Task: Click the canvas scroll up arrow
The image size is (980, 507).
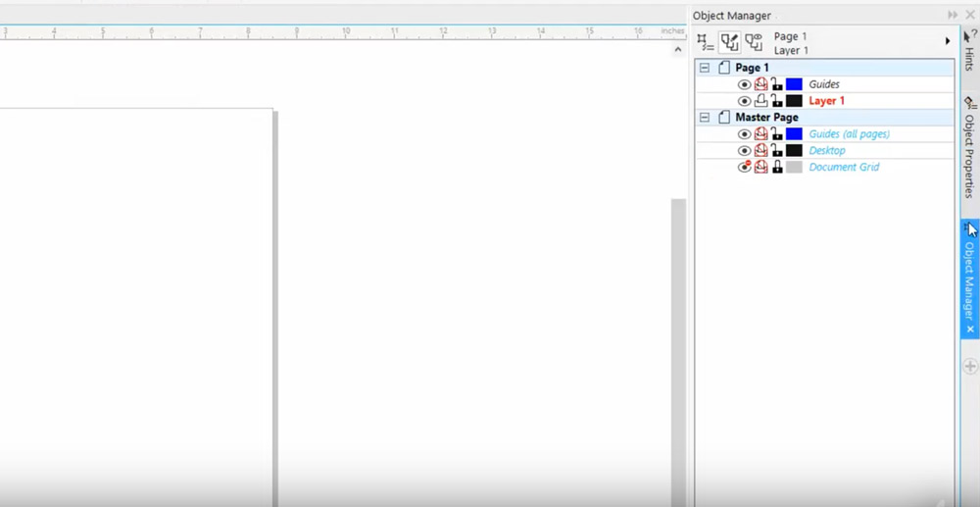Action: click(x=678, y=49)
